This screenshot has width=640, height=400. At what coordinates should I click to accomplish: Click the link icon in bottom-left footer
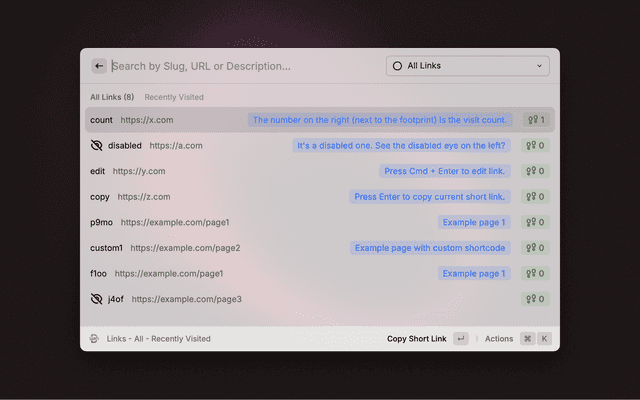pos(94,339)
